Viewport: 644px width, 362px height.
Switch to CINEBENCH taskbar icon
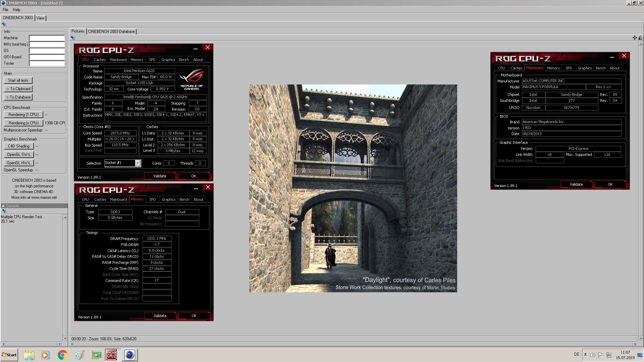(129, 355)
